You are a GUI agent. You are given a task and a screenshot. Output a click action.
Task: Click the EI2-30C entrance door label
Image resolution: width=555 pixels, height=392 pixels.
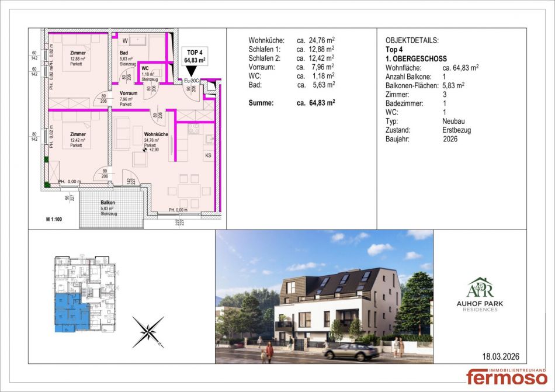pyautogui.click(x=192, y=81)
